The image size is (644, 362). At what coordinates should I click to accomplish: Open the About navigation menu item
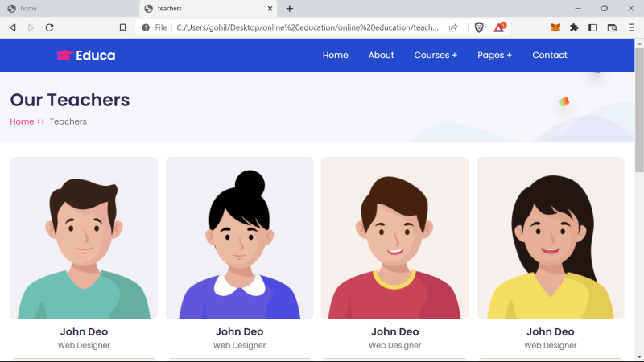[x=381, y=55]
